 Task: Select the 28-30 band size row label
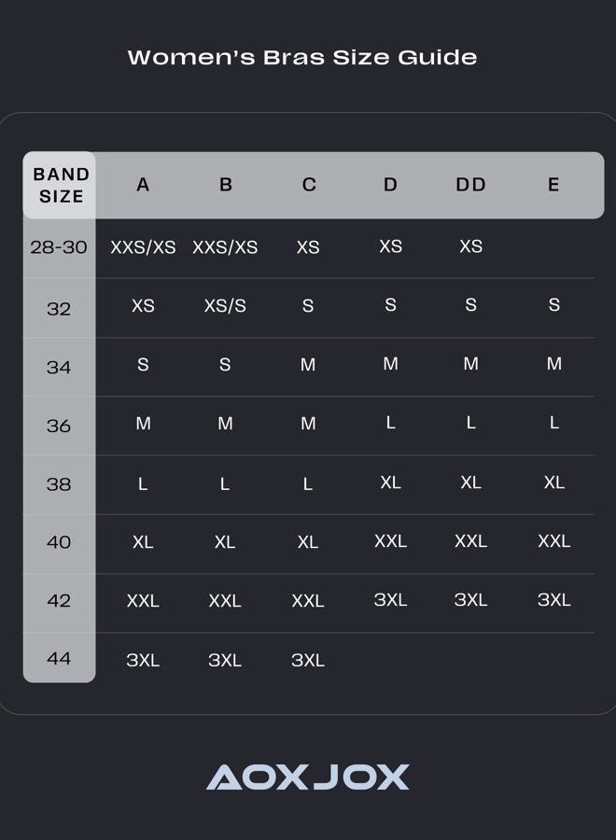pos(59,247)
